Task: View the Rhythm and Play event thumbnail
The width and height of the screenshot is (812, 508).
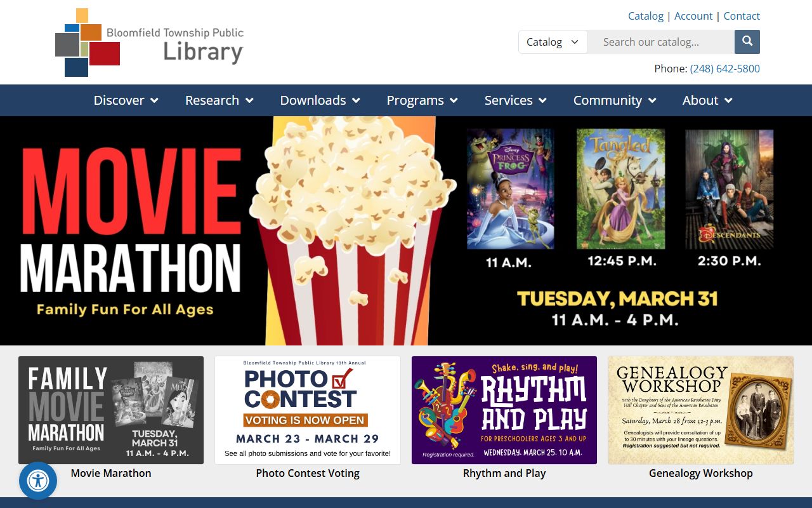Action: [x=504, y=410]
